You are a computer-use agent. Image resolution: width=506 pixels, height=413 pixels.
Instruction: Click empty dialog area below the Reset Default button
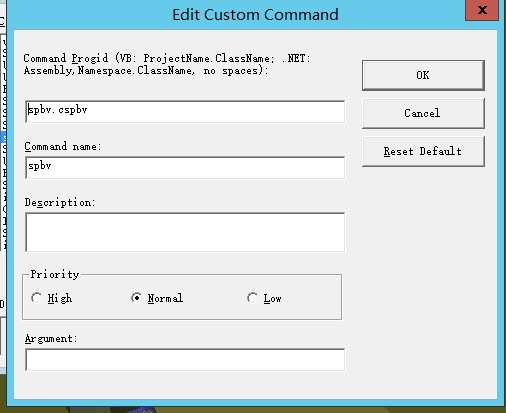coord(423,267)
